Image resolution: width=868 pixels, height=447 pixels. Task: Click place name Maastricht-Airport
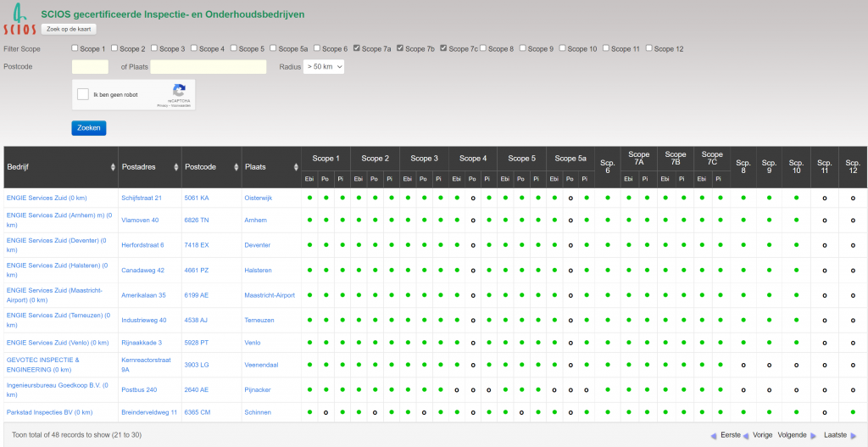click(x=270, y=295)
